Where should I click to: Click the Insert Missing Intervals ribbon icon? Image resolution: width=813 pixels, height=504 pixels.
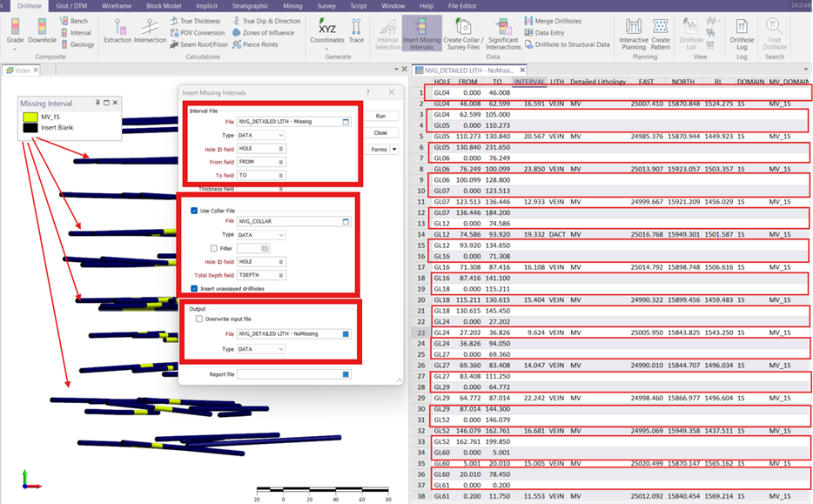(422, 27)
